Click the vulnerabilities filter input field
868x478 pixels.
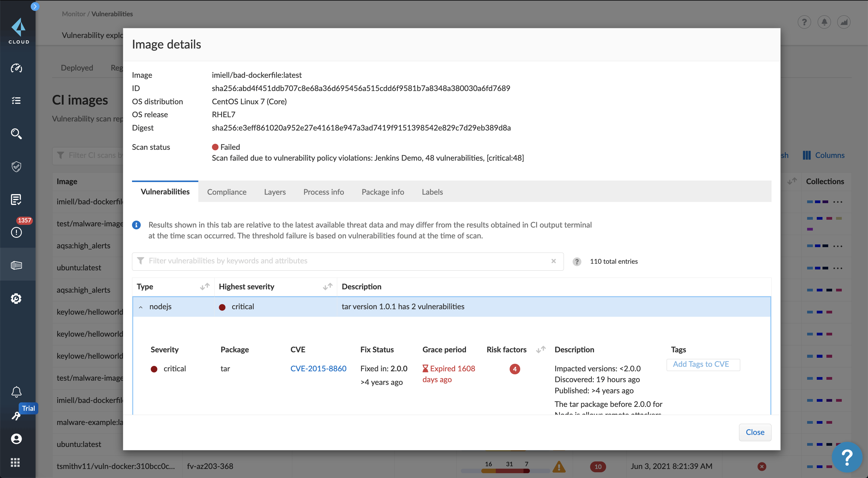tap(337, 261)
